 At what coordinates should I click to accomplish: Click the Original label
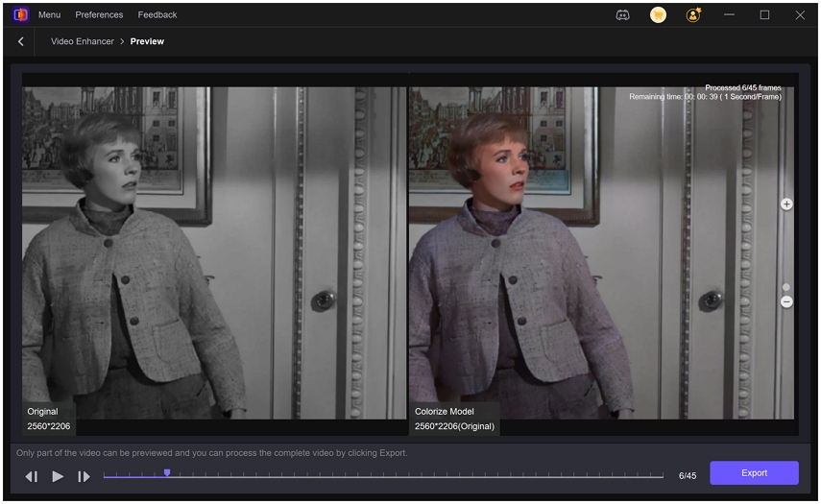[x=42, y=412]
